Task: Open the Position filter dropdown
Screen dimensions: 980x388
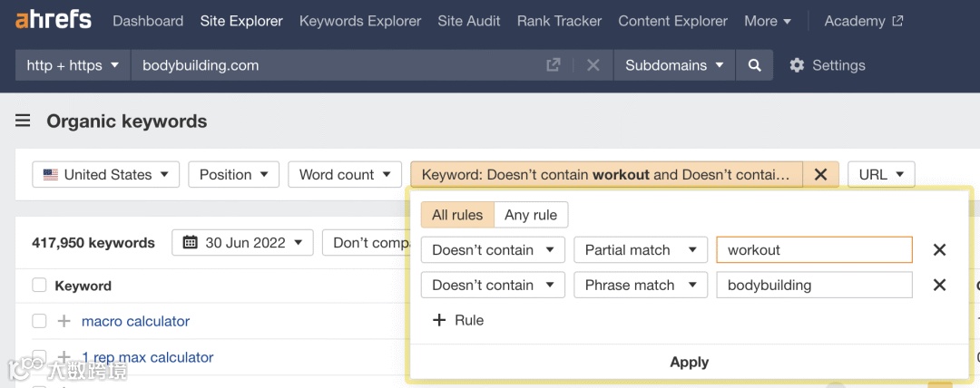Action: click(x=234, y=174)
